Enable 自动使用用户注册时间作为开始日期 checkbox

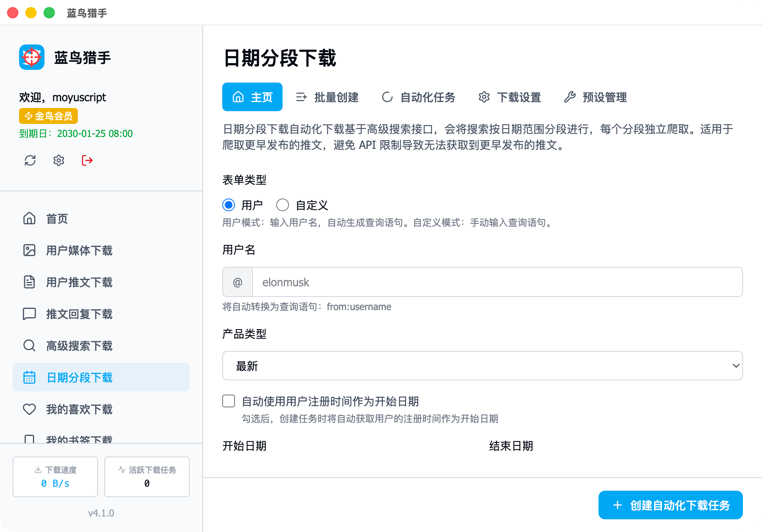tap(229, 401)
